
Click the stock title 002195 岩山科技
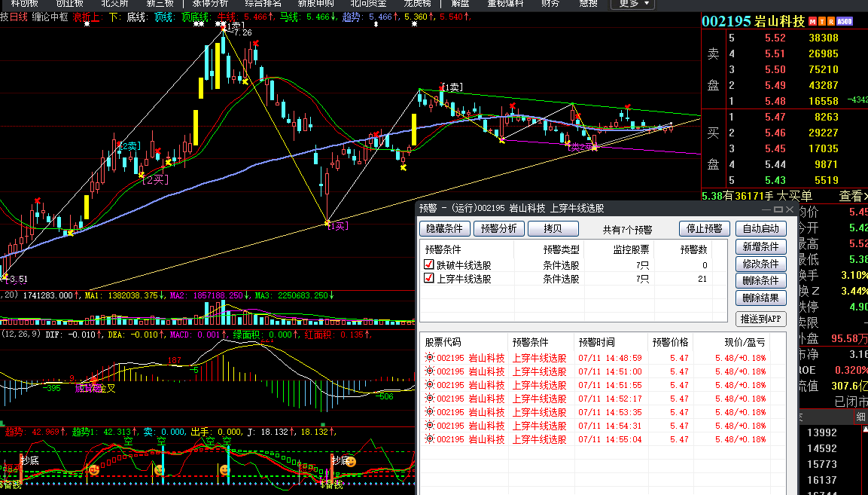click(754, 22)
